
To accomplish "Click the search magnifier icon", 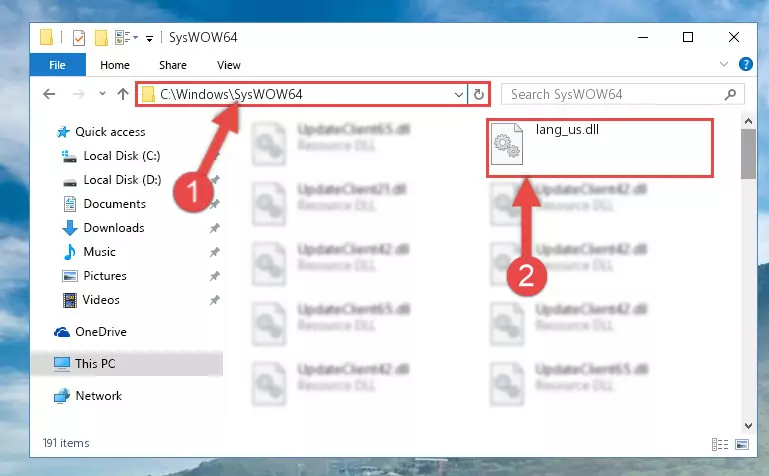I will coord(730,94).
